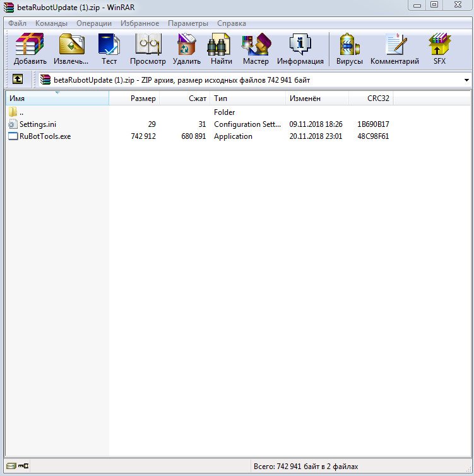Sort files by Изменён column header

[x=305, y=98]
